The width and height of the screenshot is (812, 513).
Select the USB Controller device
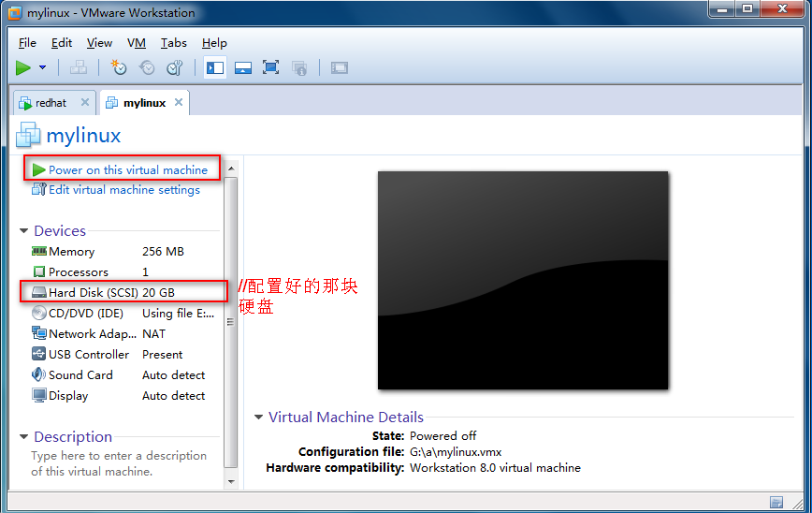pyautogui.click(x=123, y=355)
